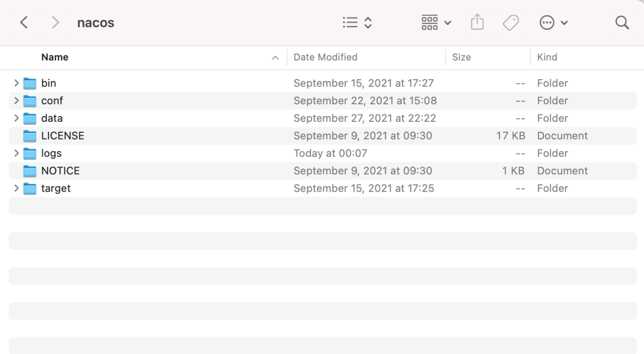This screenshot has height=354, width=644.
Task: Expand the logs folder
Action: pos(16,153)
